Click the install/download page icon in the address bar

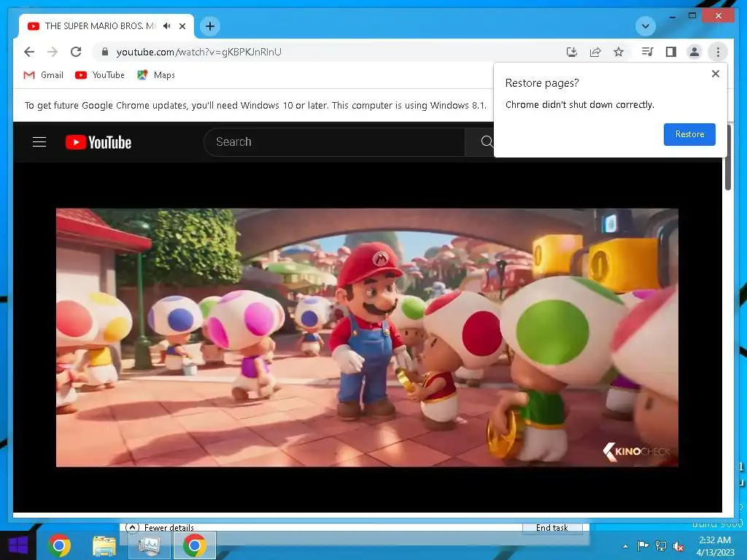click(572, 52)
